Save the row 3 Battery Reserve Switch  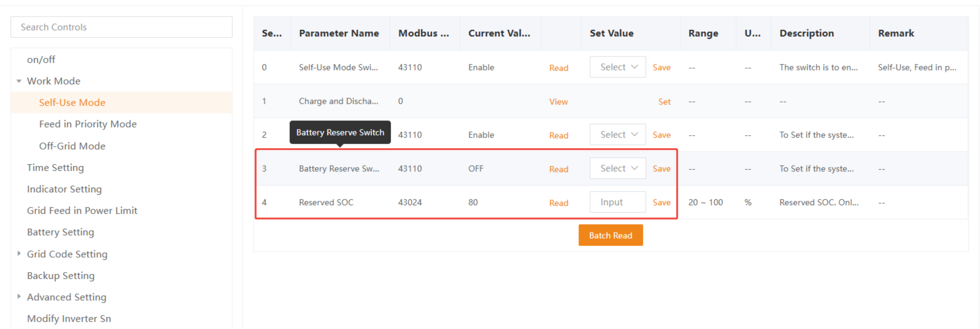pyautogui.click(x=661, y=169)
